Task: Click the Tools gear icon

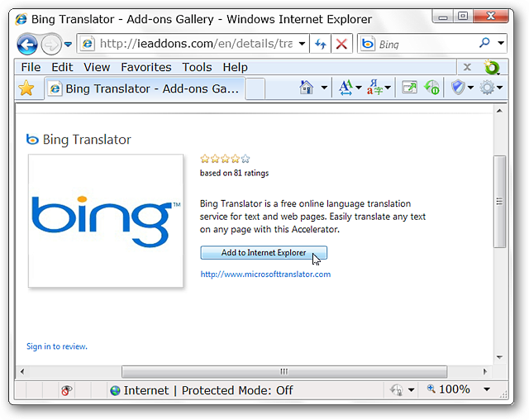Action: click(x=487, y=88)
